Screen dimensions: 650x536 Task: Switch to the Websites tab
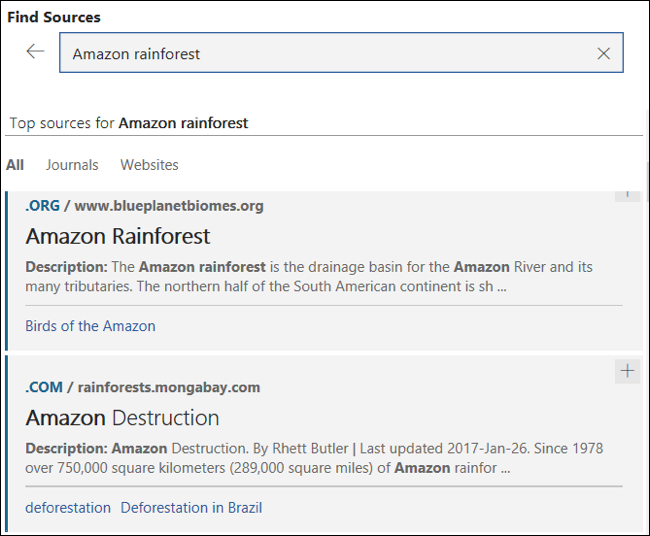[x=149, y=165]
